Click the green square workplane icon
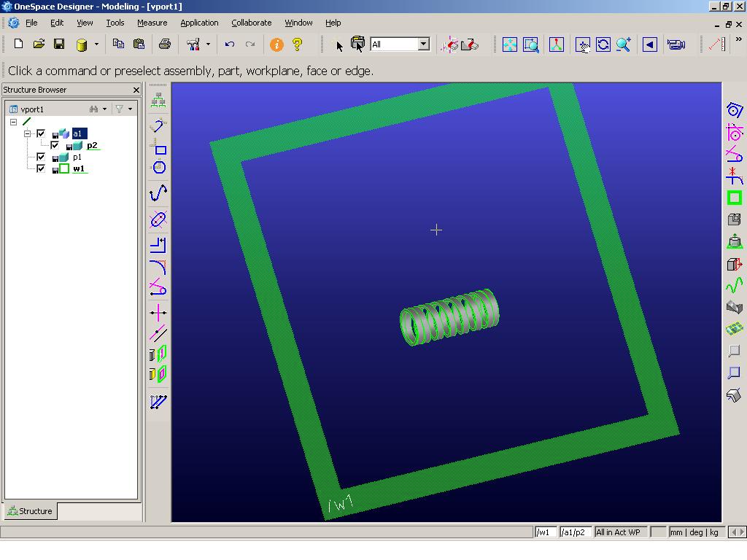The height and width of the screenshot is (560, 747). 734,198
